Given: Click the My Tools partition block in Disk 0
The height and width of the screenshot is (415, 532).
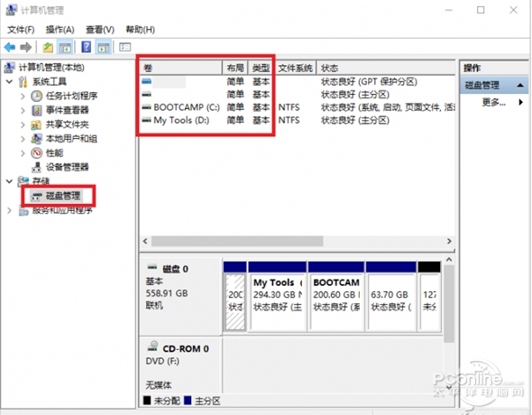Looking at the screenshot, I should click(x=278, y=296).
